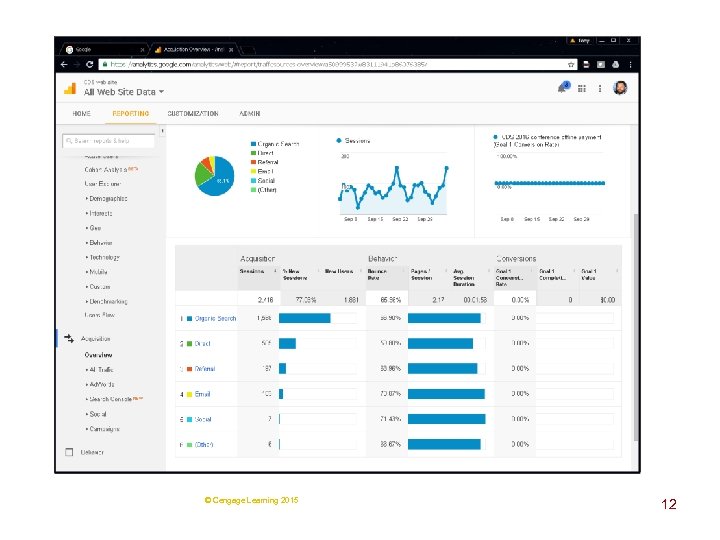
Task: Click the browser address bar
Action: click(338, 65)
